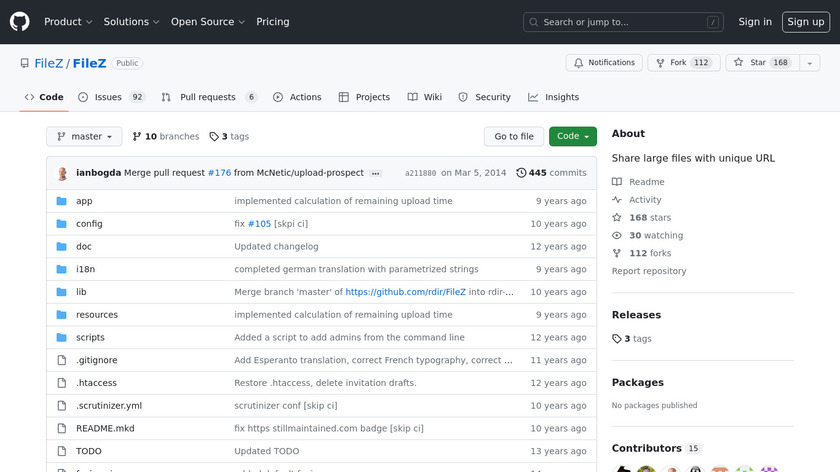The height and width of the screenshot is (472, 840).
Task: Open Notifications for this repository
Action: pos(604,63)
